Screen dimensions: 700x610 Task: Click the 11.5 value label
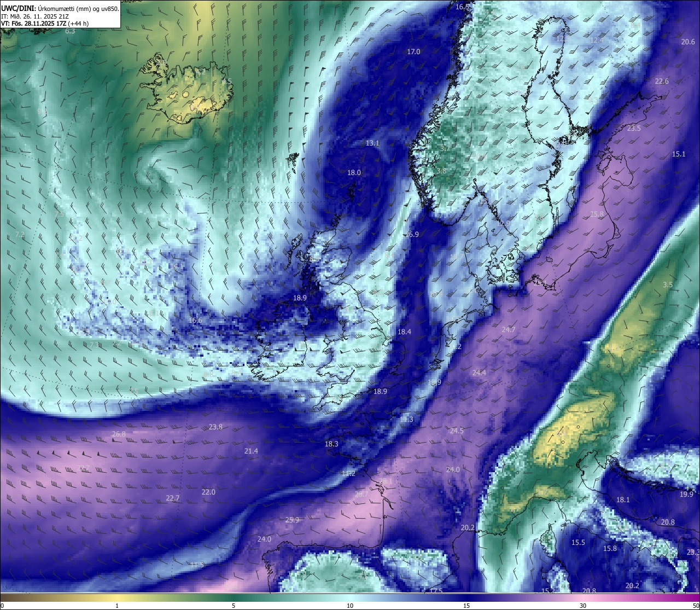point(197,565)
